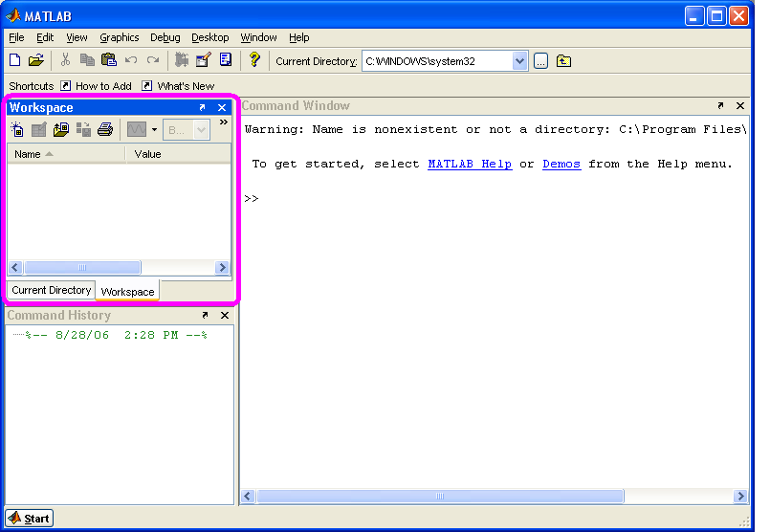
Task: Open the Profiler icon in the toolbar
Action: 226,60
